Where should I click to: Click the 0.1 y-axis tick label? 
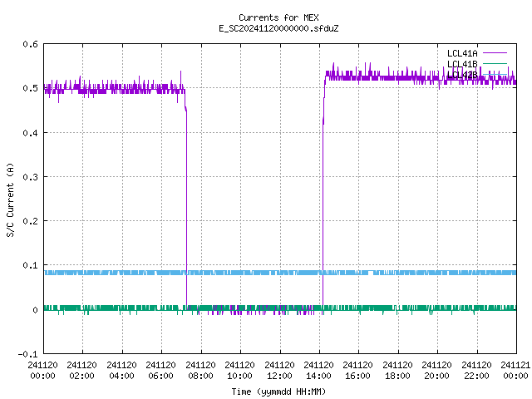click(x=30, y=265)
